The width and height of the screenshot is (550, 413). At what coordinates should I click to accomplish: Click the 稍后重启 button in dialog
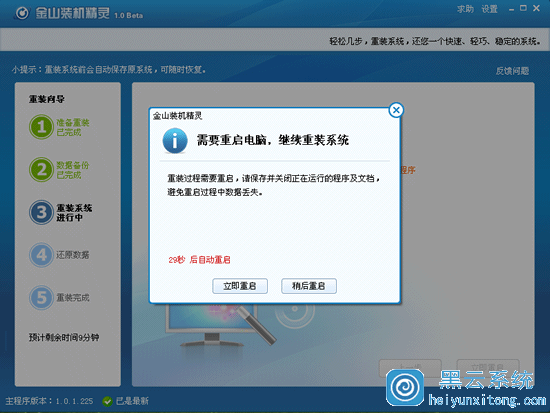[x=309, y=286]
